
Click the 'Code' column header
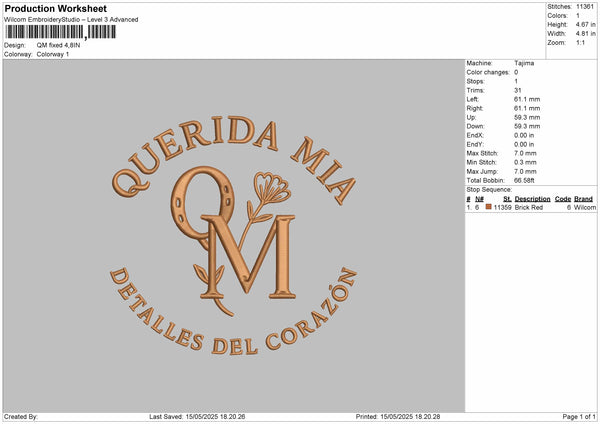click(563, 199)
